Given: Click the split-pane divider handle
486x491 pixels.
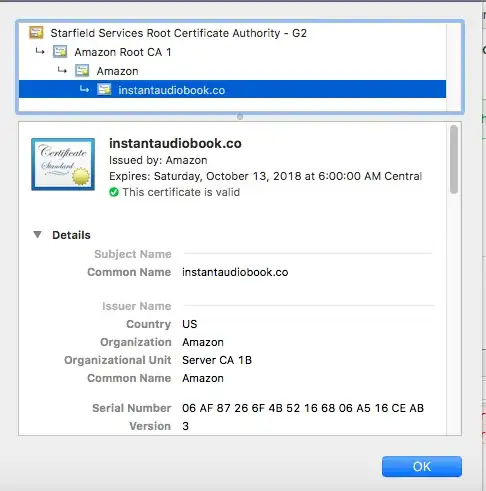Looking at the screenshot, I should (240, 116).
